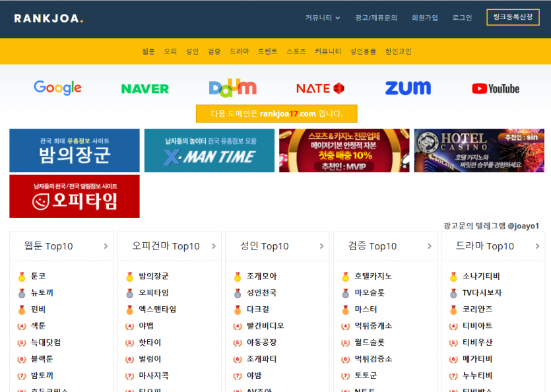Viewport: 551px width, 392px height.
Task: Open 툰코 in the 웹툰 list
Action: click(38, 277)
